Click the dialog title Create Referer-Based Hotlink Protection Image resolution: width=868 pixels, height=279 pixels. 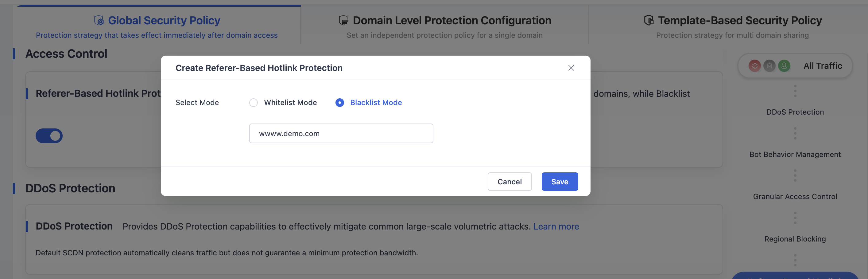(259, 68)
